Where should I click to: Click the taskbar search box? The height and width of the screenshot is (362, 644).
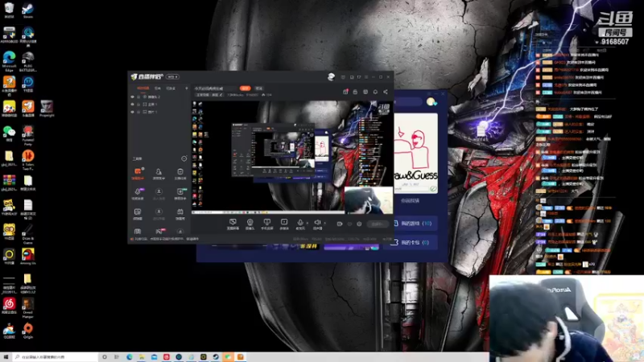pyautogui.click(x=56, y=357)
